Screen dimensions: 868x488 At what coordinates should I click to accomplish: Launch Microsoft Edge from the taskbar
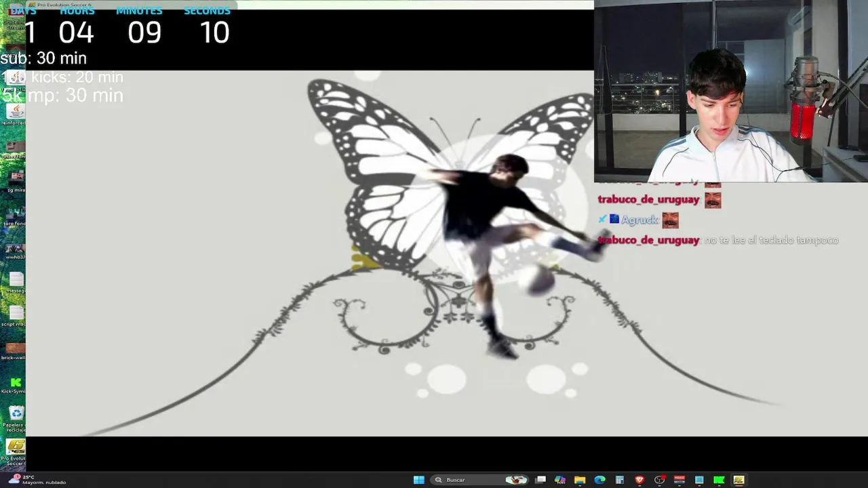[599, 480]
